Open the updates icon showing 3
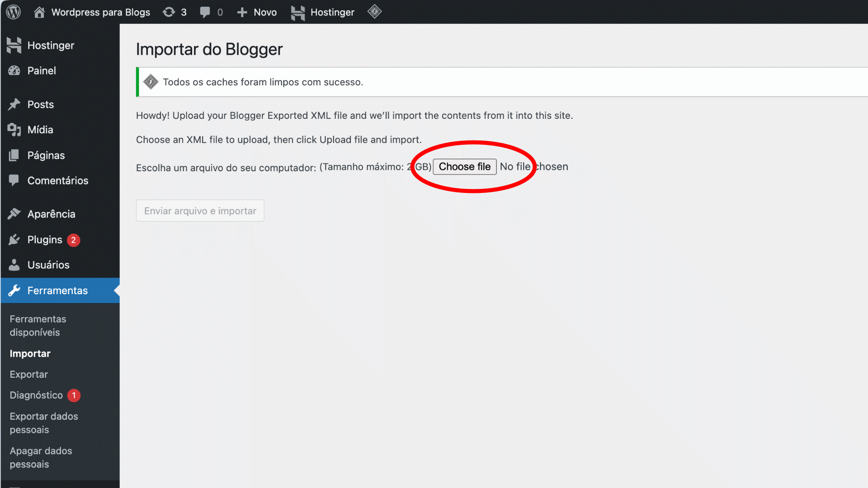868x488 pixels. (175, 12)
